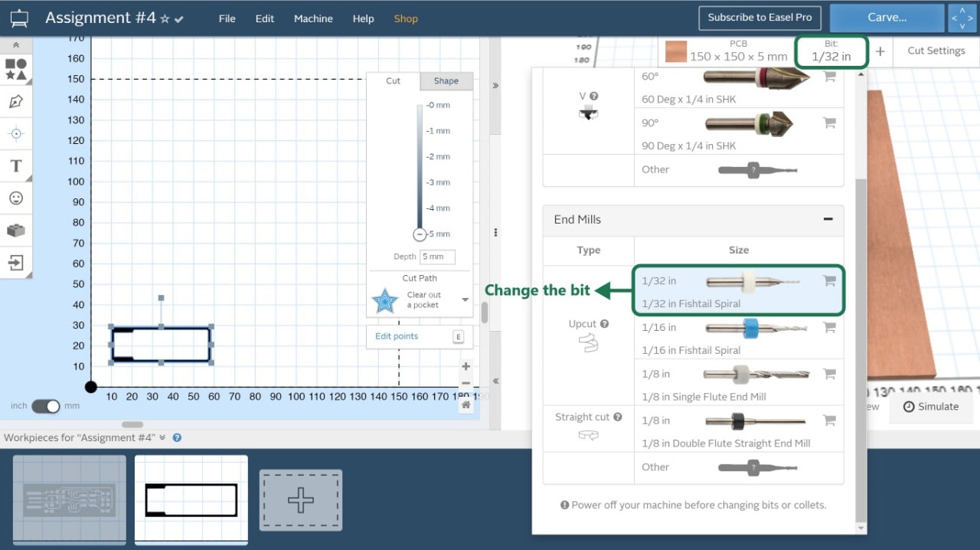
Task: Show help for the Straight cut type
Action: click(x=618, y=417)
